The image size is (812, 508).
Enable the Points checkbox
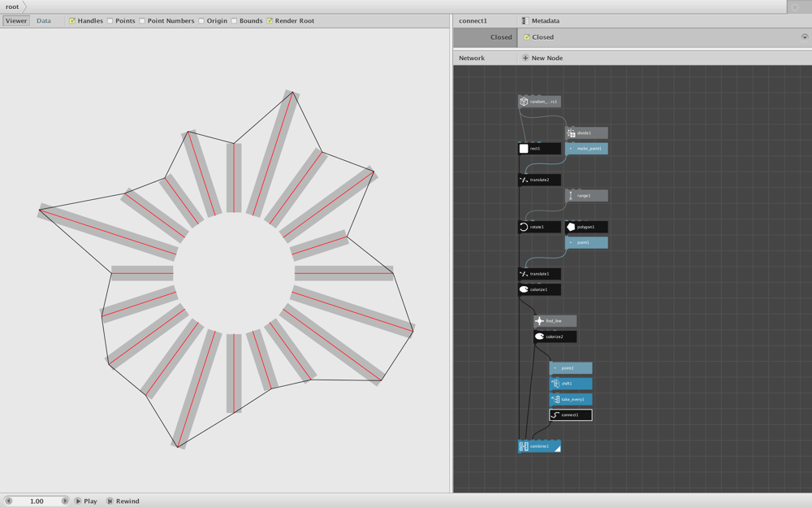point(110,21)
